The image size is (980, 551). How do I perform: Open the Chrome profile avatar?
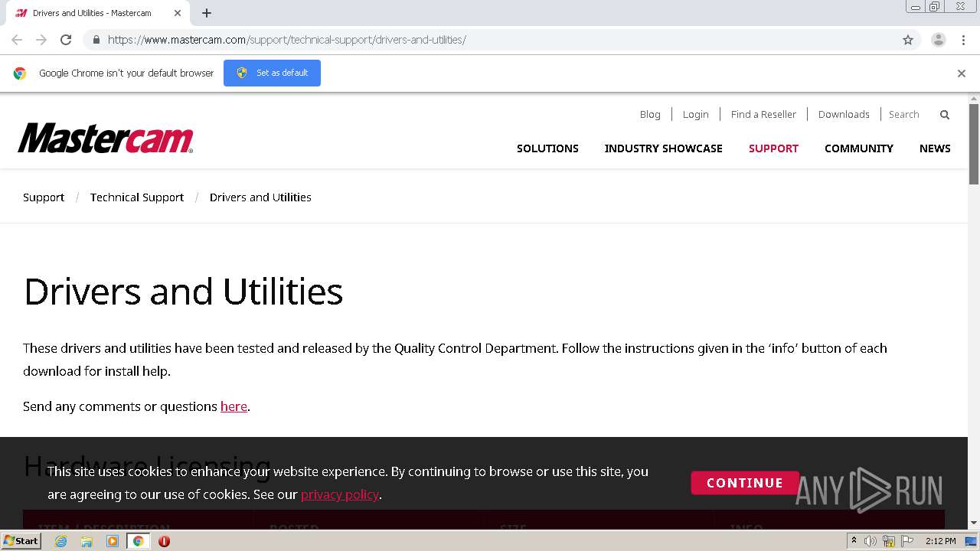tap(938, 40)
